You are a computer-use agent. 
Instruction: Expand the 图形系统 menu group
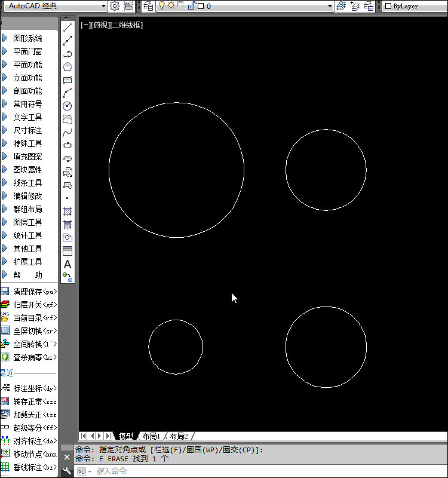tap(29, 38)
